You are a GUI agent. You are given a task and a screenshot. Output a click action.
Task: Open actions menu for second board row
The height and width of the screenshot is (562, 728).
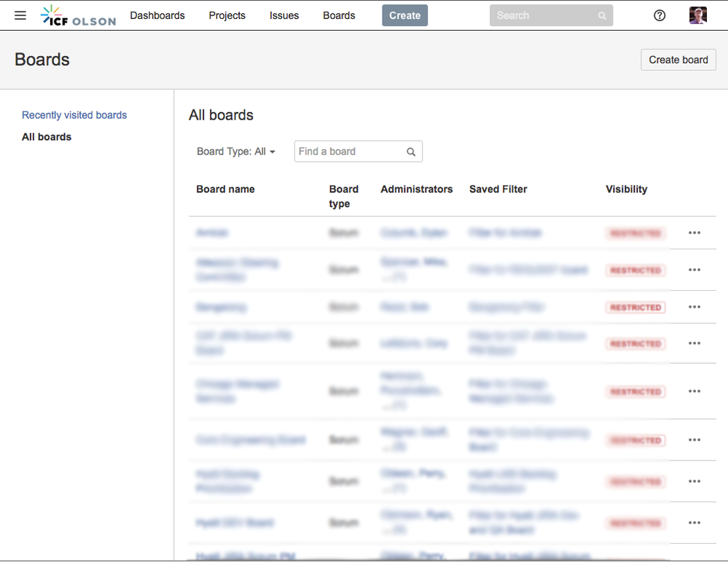[694, 270]
